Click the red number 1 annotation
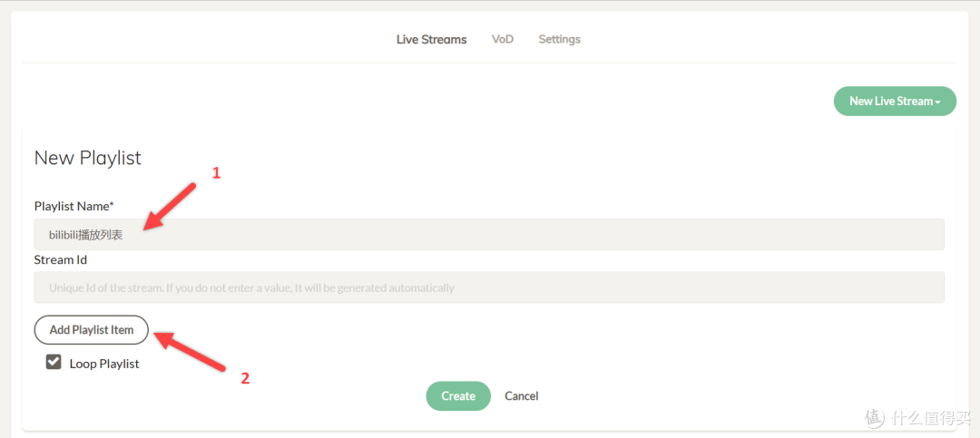The image size is (980, 438). click(216, 172)
